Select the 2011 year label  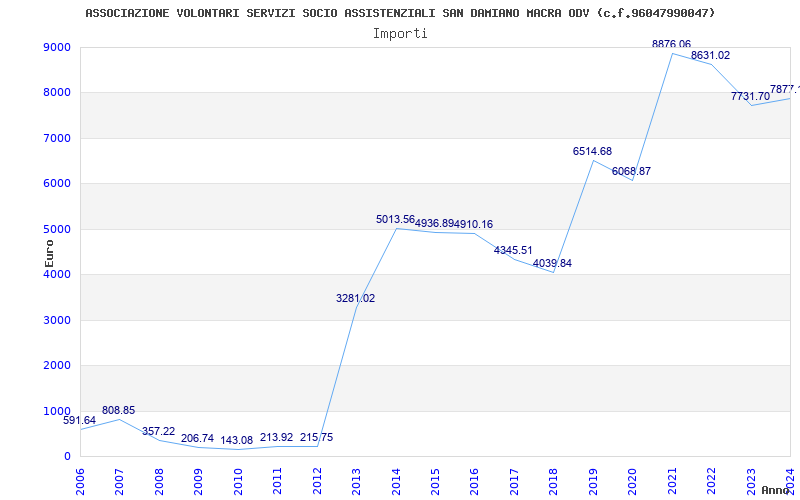(277, 481)
